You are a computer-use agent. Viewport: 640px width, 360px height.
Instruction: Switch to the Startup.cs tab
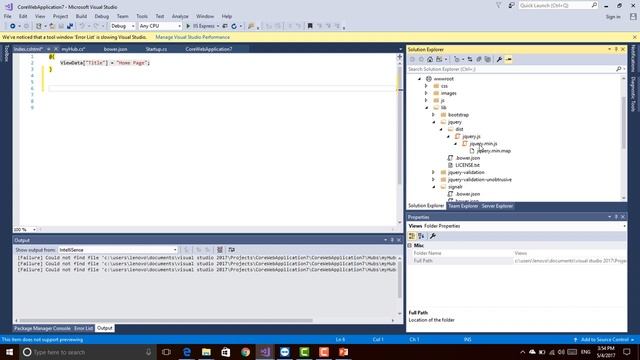pyautogui.click(x=156, y=49)
